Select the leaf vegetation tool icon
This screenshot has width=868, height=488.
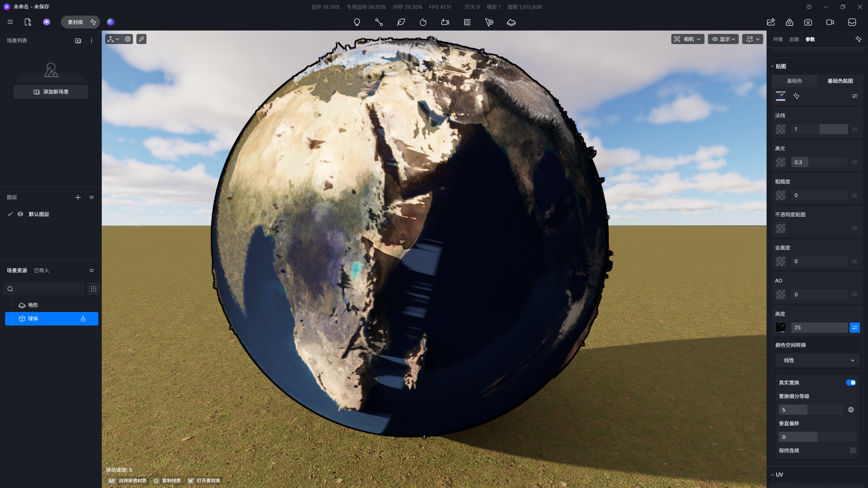401,22
